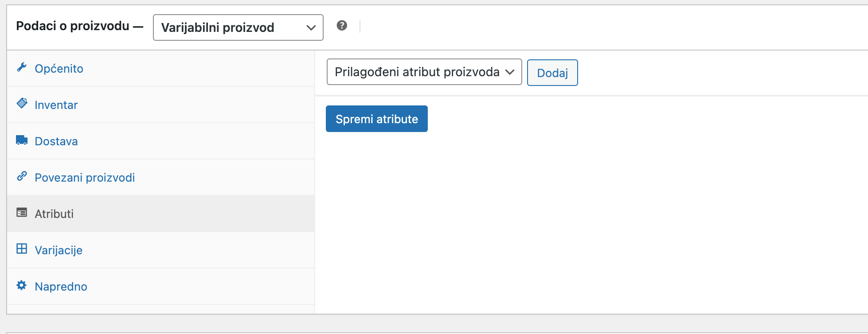Select the card icon next to Atributi
Image resolution: width=868 pixels, height=334 pixels.
[22, 213]
